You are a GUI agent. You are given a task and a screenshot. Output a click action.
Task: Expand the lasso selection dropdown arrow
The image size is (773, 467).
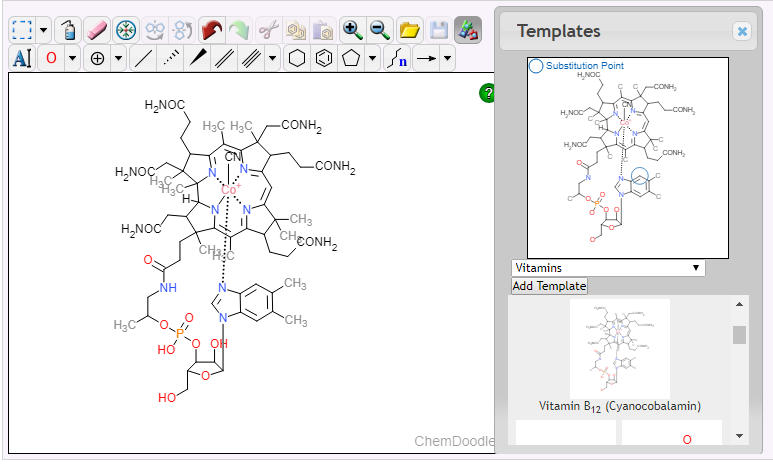(x=42, y=29)
